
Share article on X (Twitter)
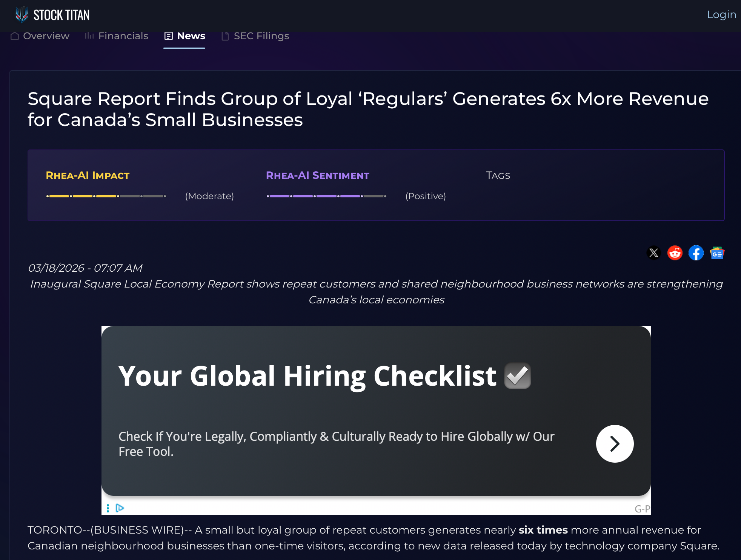[653, 253]
